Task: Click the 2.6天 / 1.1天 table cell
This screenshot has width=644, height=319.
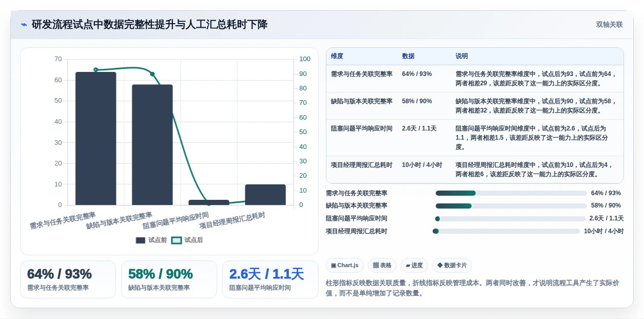Action: point(419,128)
